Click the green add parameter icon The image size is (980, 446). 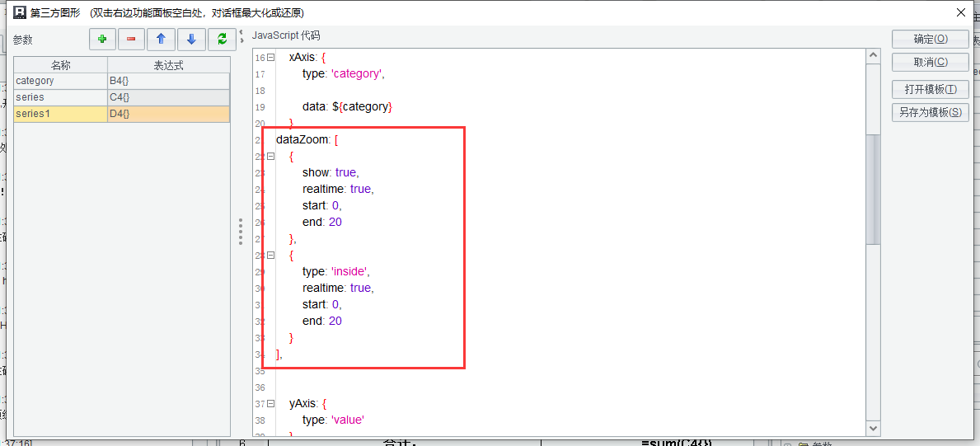click(101, 39)
